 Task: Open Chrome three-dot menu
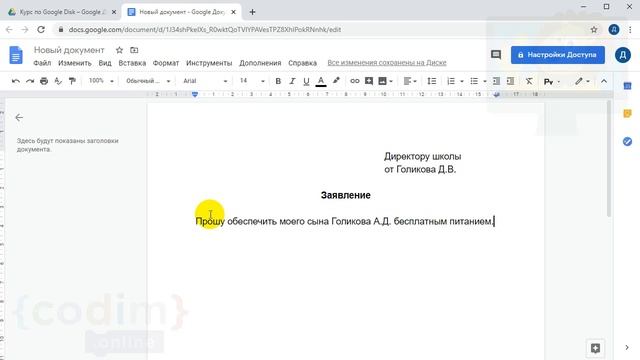point(630,29)
